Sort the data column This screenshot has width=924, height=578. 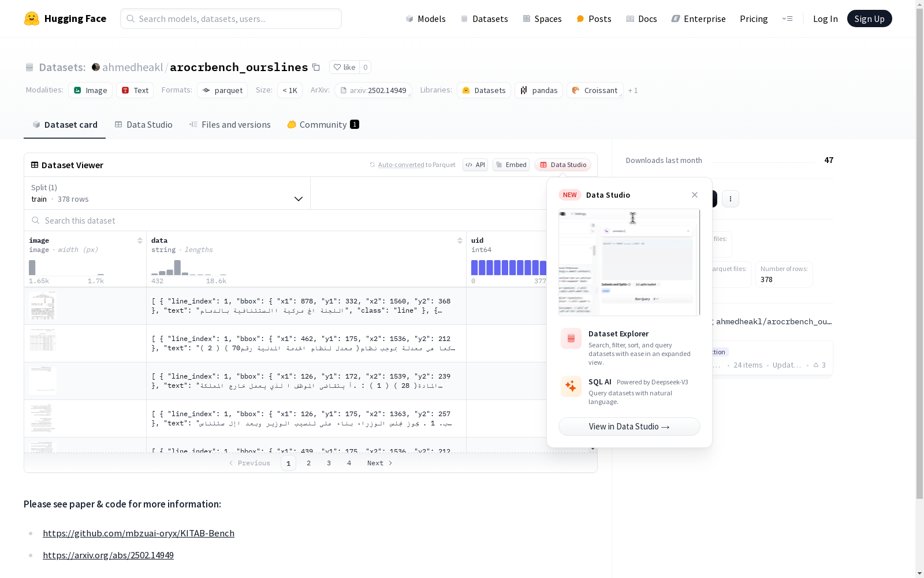pyautogui.click(x=460, y=240)
